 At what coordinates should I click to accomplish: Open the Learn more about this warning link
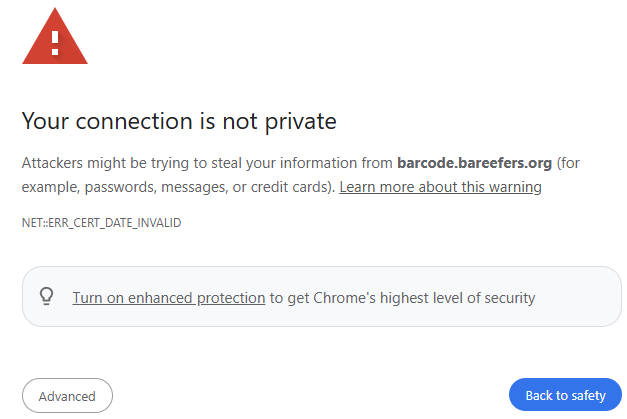click(440, 187)
